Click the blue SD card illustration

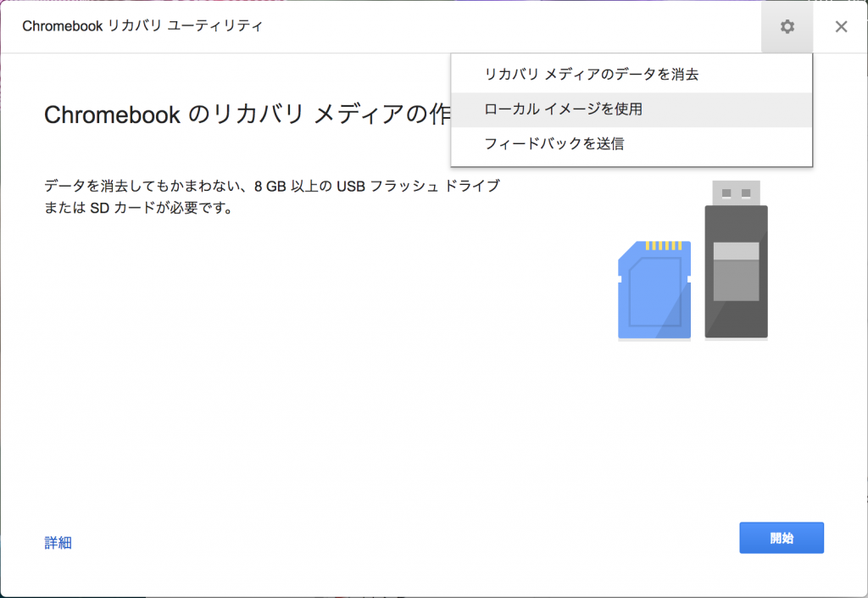pyautogui.click(x=654, y=289)
